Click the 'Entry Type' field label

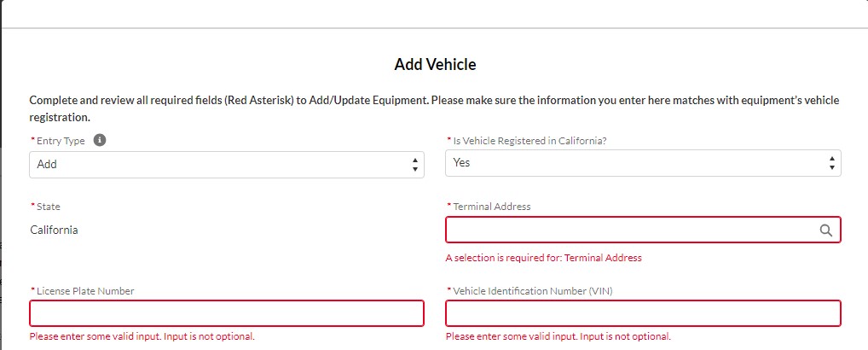(61, 141)
